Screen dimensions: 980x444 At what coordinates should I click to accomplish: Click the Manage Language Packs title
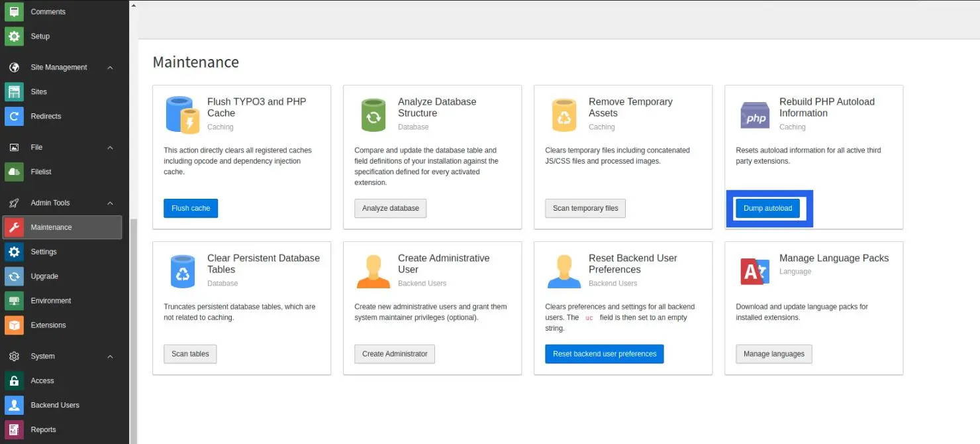tap(834, 258)
